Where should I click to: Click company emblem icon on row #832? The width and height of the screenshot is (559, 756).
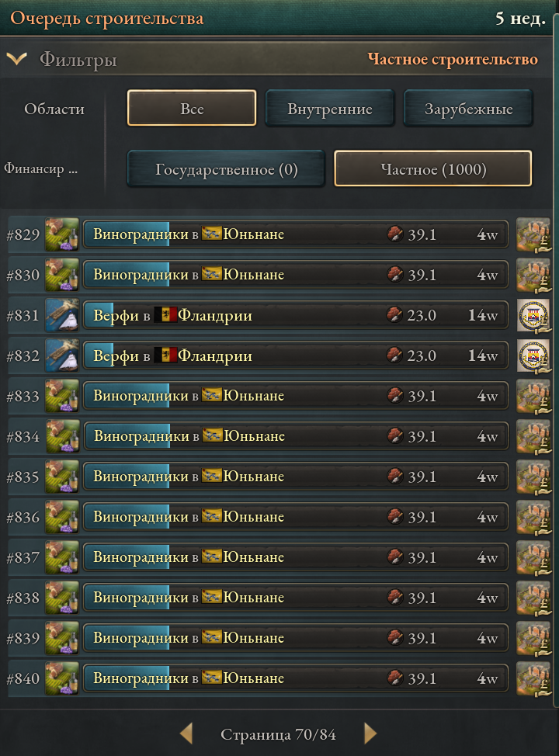533,355
